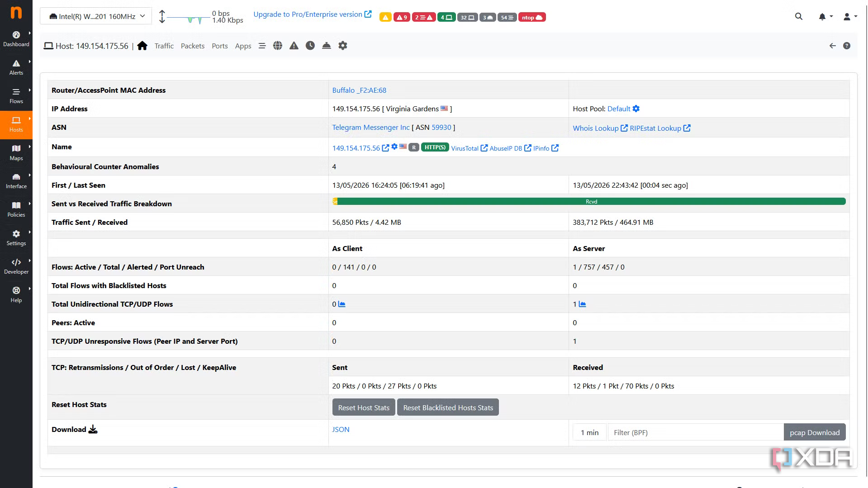Viewport: 868px width, 488px height.
Task: Open the Packets tab
Action: tap(193, 46)
